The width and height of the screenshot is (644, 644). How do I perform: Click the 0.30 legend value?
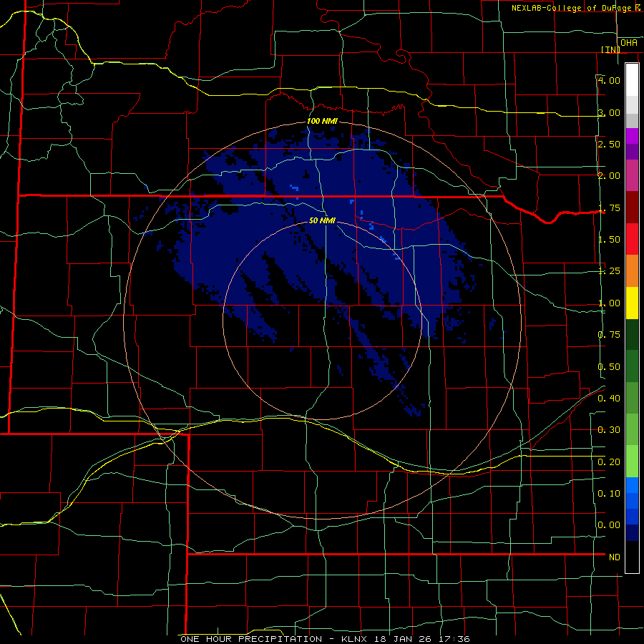pyautogui.click(x=609, y=430)
